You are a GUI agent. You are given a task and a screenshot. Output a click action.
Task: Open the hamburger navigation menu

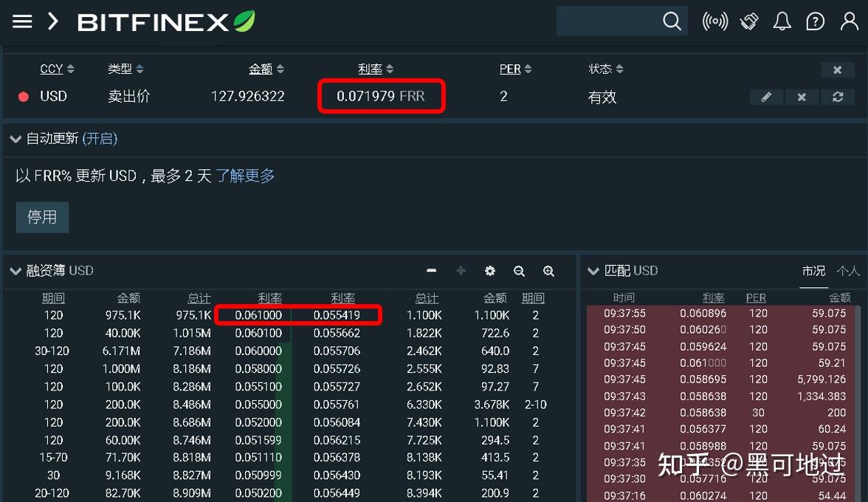point(21,21)
